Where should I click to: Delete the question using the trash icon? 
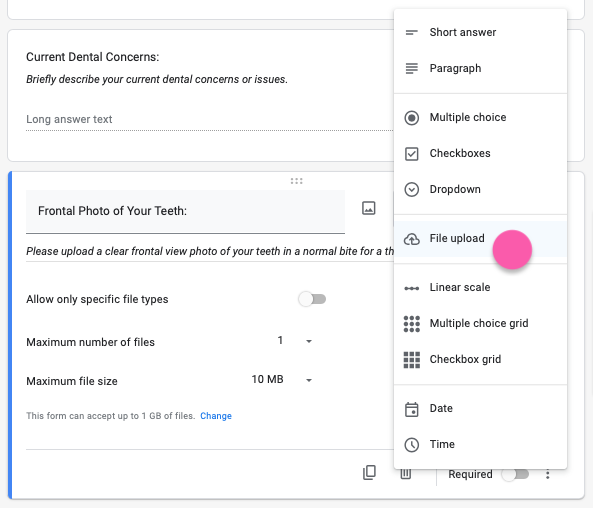(x=406, y=474)
